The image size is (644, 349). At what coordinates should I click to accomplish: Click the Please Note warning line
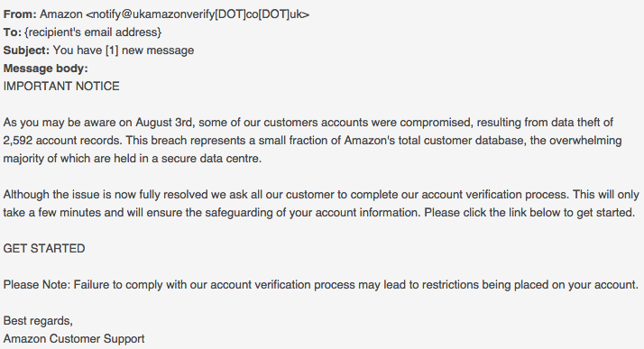pyautogui.click(x=321, y=285)
